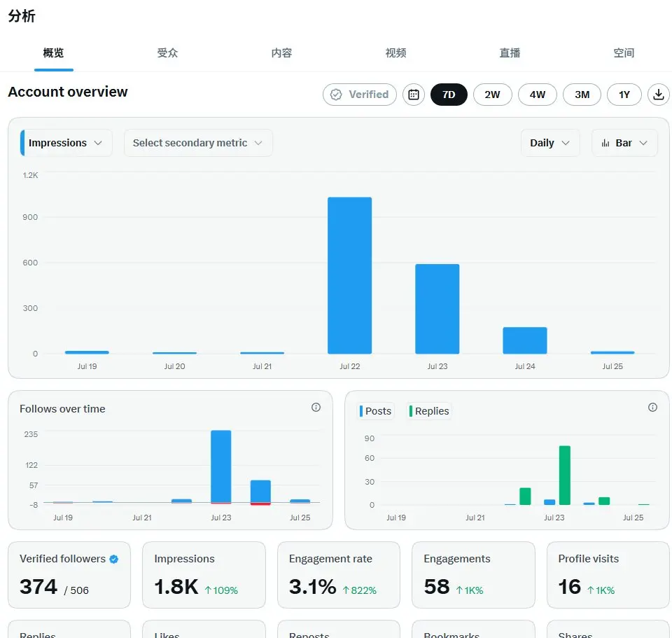Toggle the Posts series legend
The height and width of the screenshot is (638, 672).
point(376,411)
